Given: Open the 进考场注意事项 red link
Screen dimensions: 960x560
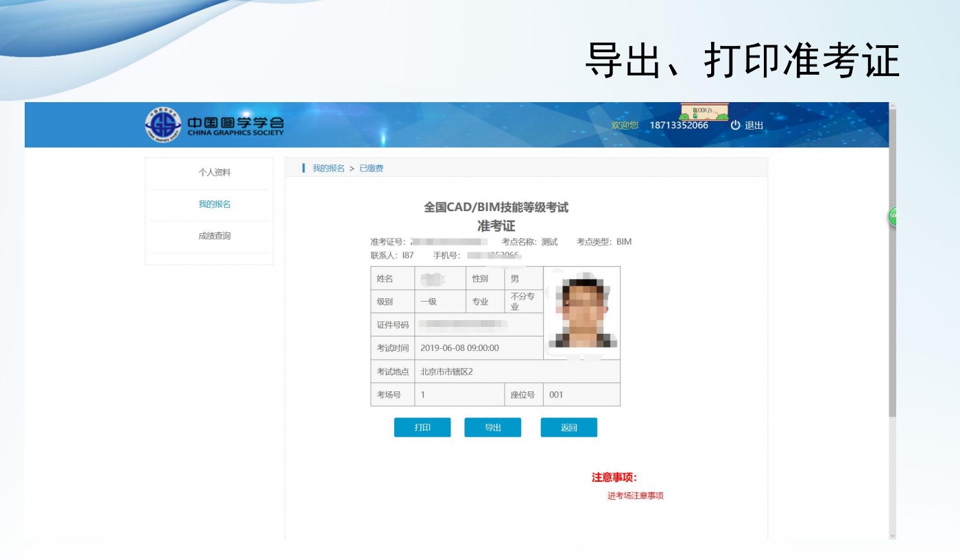Looking at the screenshot, I should pos(635,496).
